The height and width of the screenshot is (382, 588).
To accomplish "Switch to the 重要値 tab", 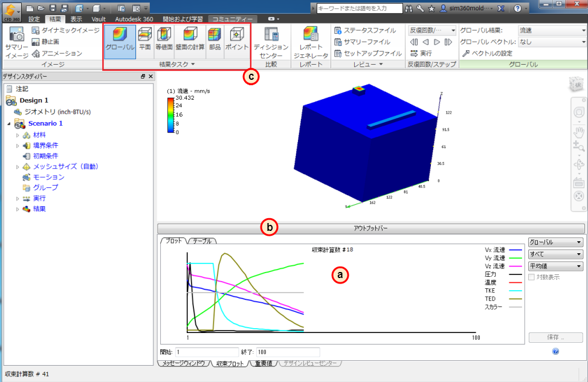I will click(263, 363).
